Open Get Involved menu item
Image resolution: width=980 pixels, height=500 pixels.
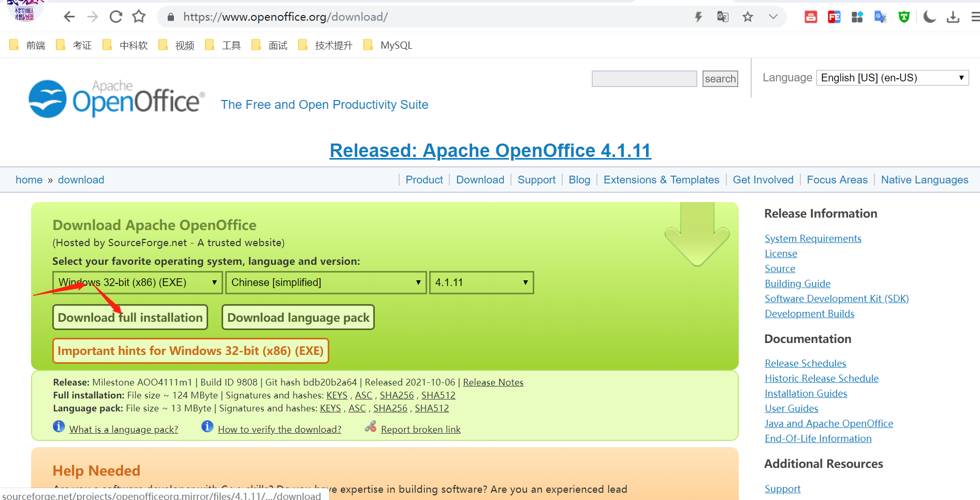(x=763, y=180)
